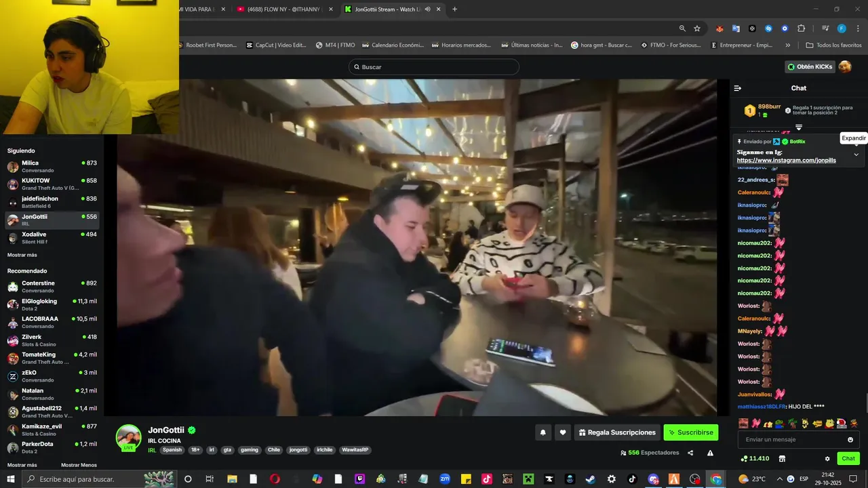Select the Spanish stream tag

coord(172,450)
